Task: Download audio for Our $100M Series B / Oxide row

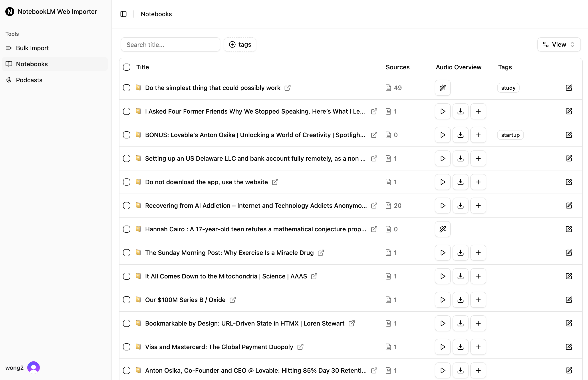Action: 460,300
